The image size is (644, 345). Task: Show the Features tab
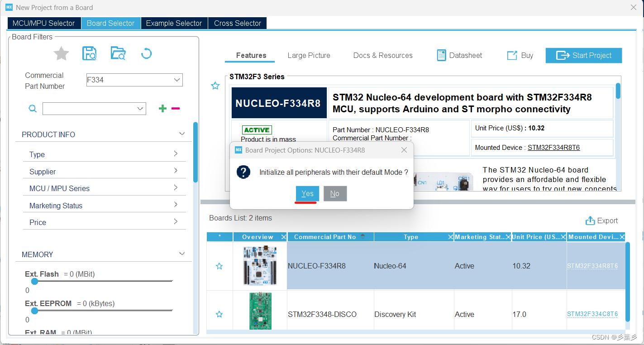coord(250,56)
